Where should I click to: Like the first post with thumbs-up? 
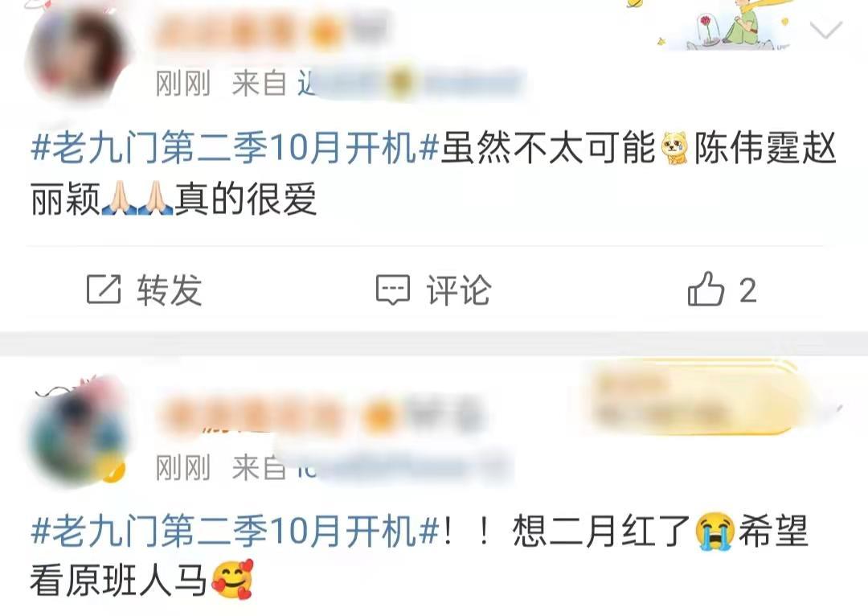(706, 289)
